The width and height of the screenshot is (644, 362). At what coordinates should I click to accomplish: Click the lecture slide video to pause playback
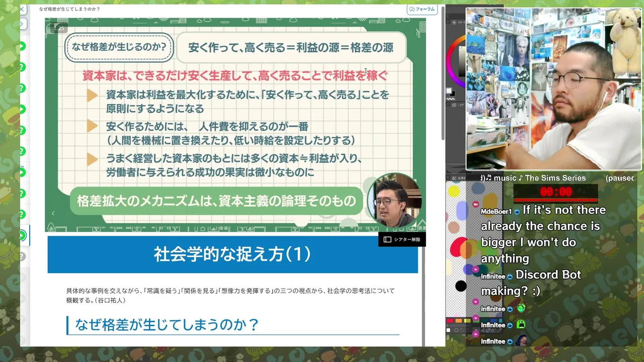click(235, 125)
